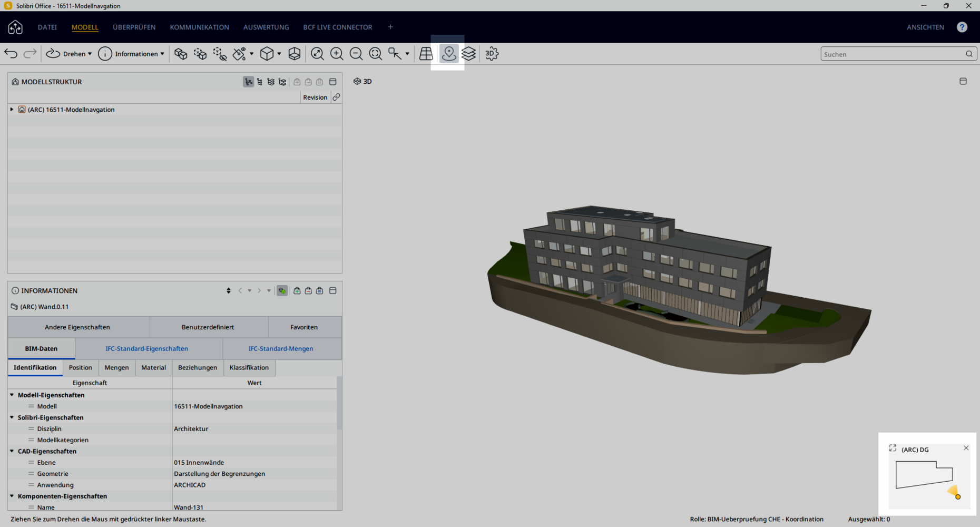This screenshot has width=980, height=527.
Task: Activate the selection basket cubes tool
Action: pos(181,54)
